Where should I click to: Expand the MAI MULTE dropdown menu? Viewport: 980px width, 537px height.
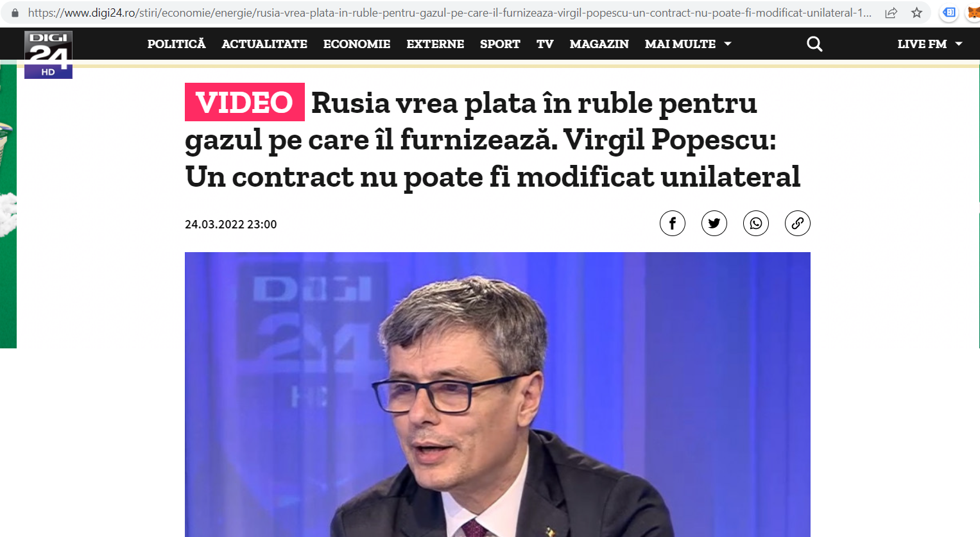coord(688,44)
